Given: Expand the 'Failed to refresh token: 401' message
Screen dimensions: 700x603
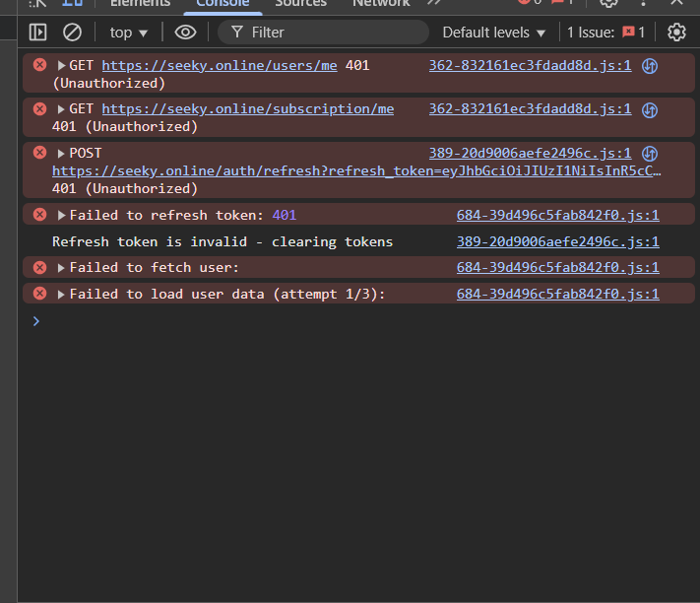Looking at the screenshot, I should pos(62,215).
